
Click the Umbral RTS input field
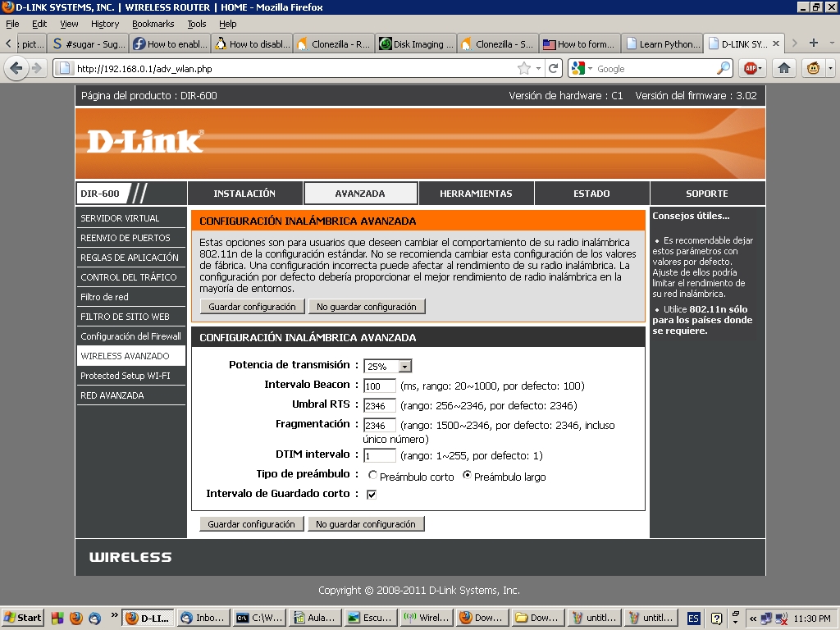pyautogui.click(x=380, y=405)
